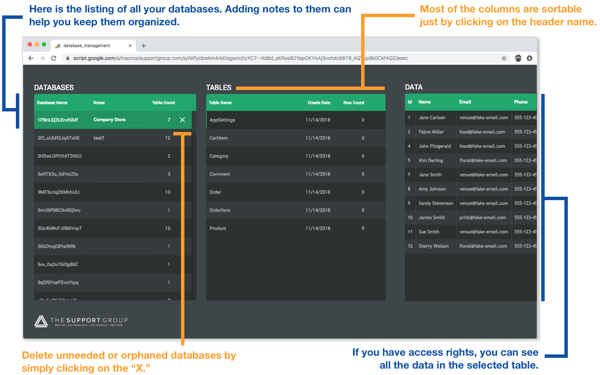Close the database_management tab
The height and width of the screenshot is (375, 600).
point(130,46)
